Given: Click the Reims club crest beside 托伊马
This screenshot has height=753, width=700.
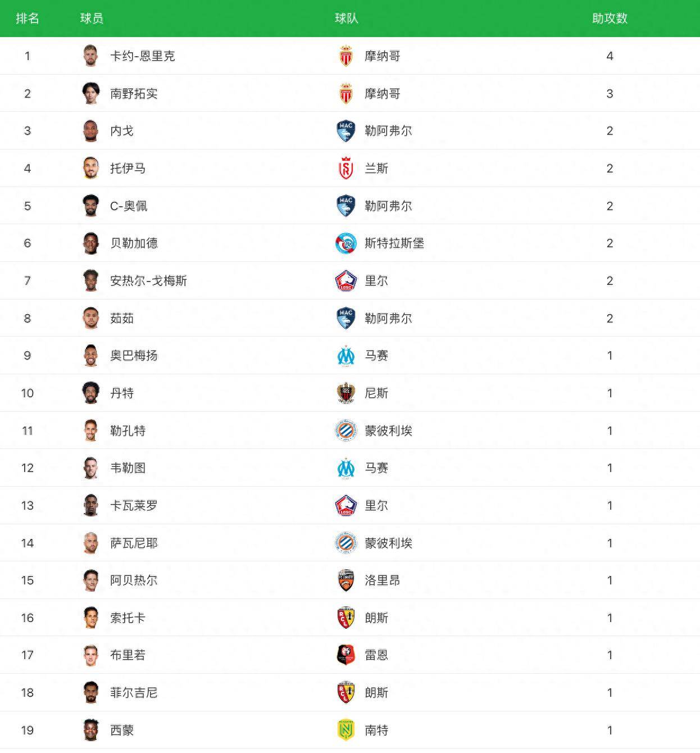Looking at the screenshot, I should coord(346,168).
